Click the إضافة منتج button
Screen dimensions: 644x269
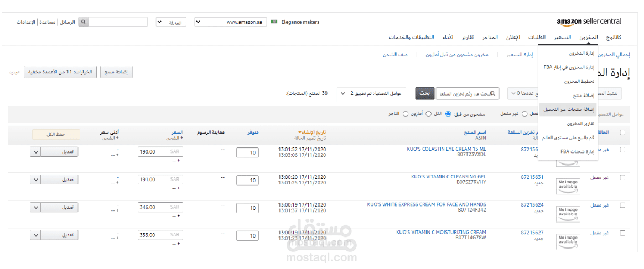pos(116,72)
